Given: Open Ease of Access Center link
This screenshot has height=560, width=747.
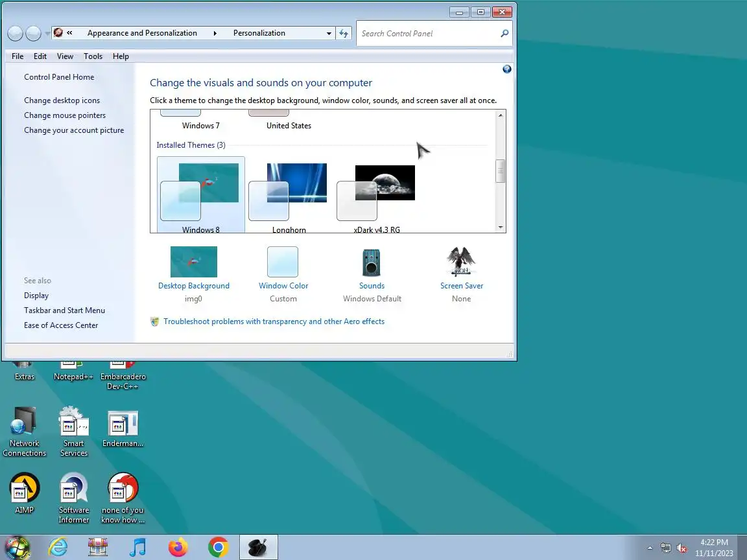Looking at the screenshot, I should [61, 325].
